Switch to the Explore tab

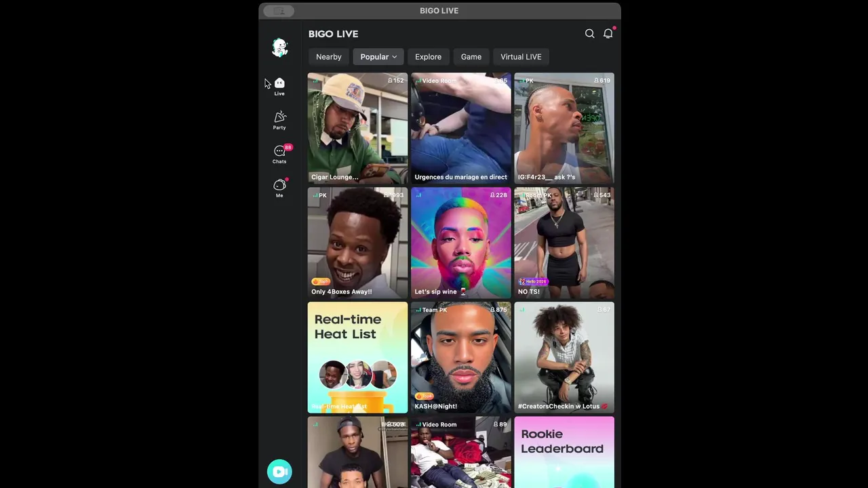(x=428, y=57)
